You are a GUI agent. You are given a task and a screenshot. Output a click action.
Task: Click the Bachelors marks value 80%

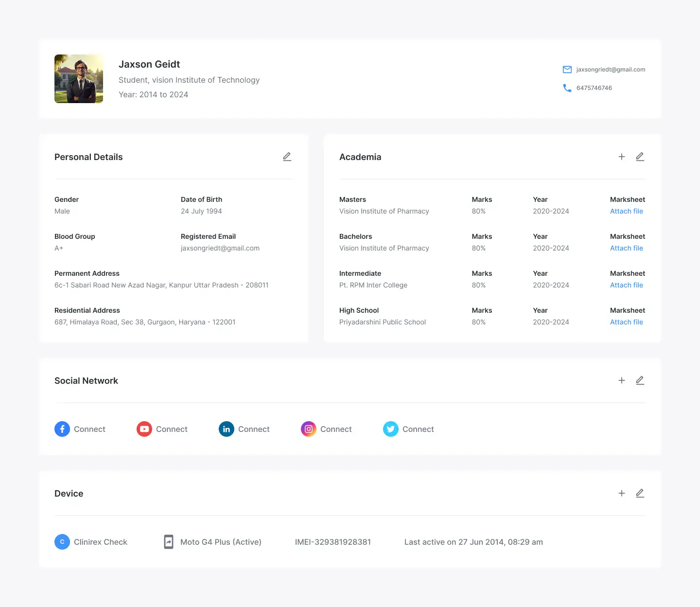pos(479,248)
